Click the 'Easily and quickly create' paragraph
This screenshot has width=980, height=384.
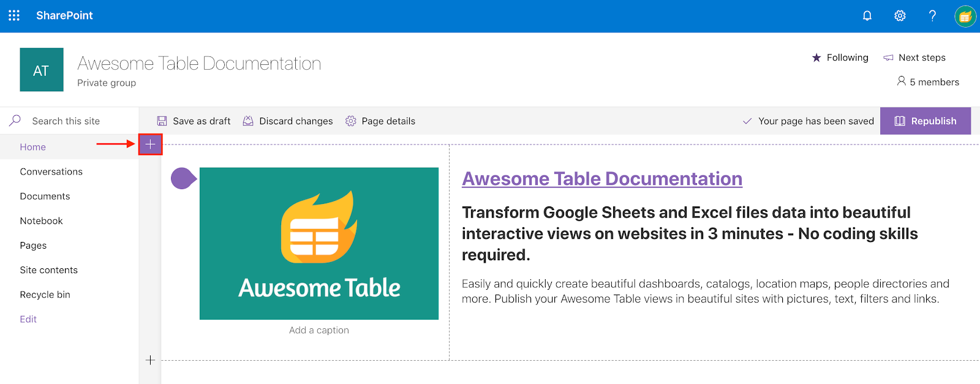click(706, 291)
